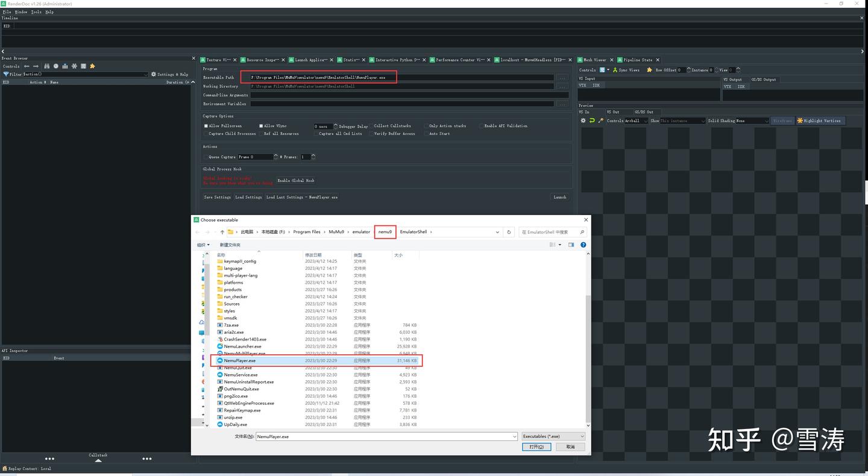Click Sync Views icon in Mesh Viewer
The width and height of the screenshot is (868, 476).
coord(615,69)
